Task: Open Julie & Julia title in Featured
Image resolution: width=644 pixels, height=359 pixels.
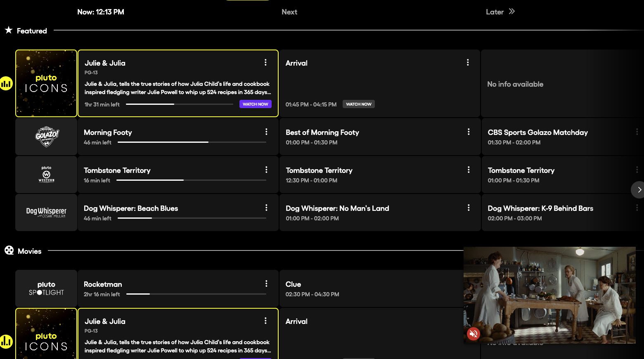Action: pyautogui.click(x=105, y=63)
